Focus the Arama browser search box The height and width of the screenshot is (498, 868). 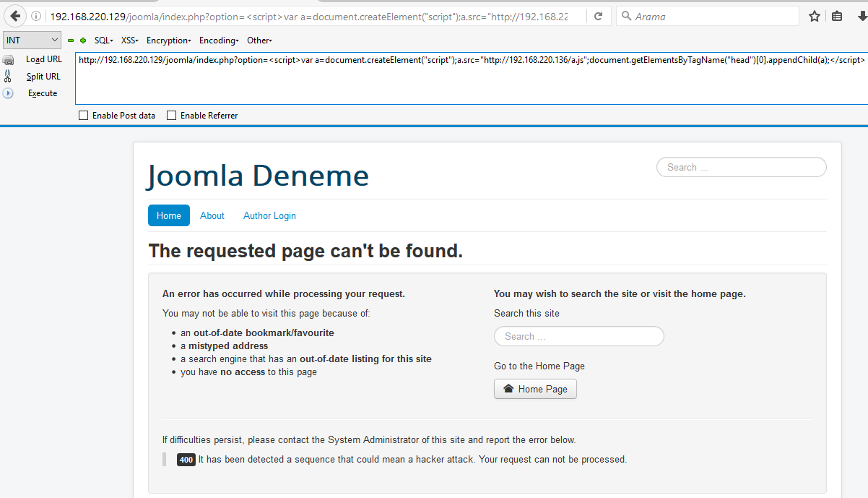tap(708, 16)
